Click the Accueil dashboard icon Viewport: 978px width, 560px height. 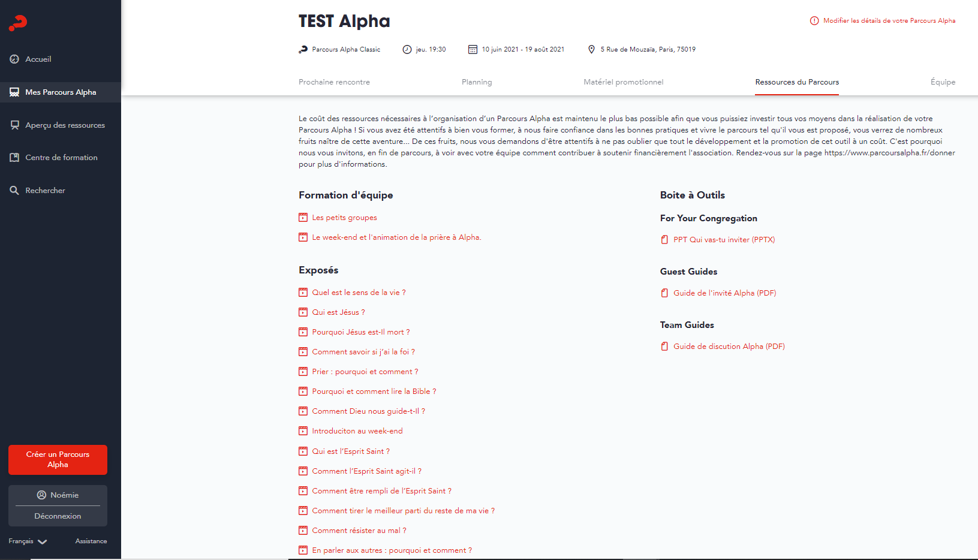pyautogui.click(x=14, y=59)
